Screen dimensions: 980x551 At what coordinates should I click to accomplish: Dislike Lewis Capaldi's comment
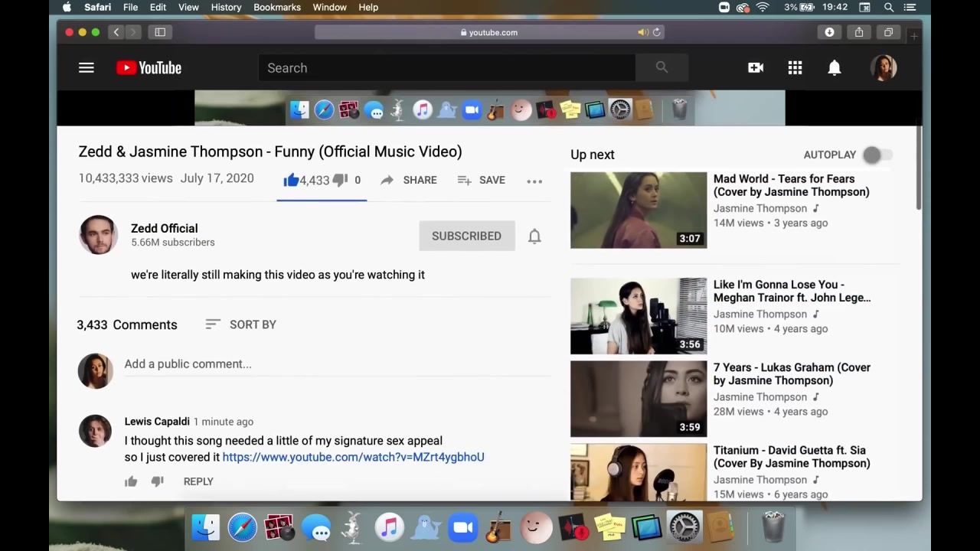(x=157, y=481)
